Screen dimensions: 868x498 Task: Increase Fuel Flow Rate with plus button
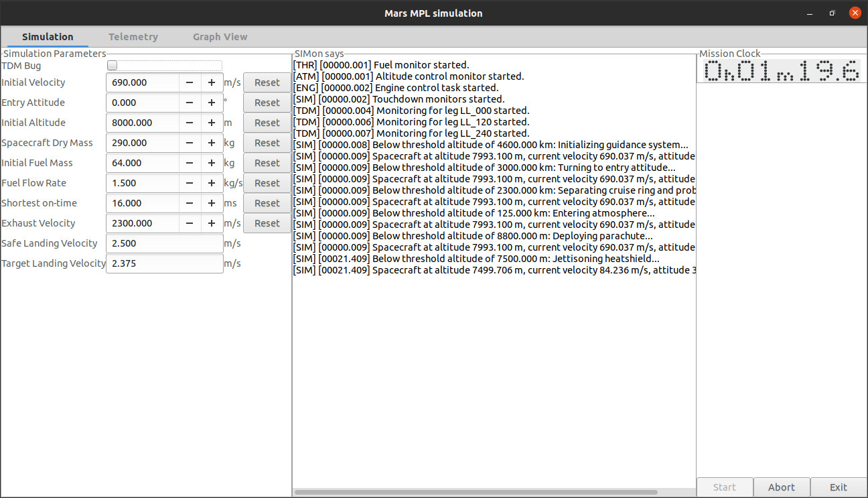tap(212, 183)
